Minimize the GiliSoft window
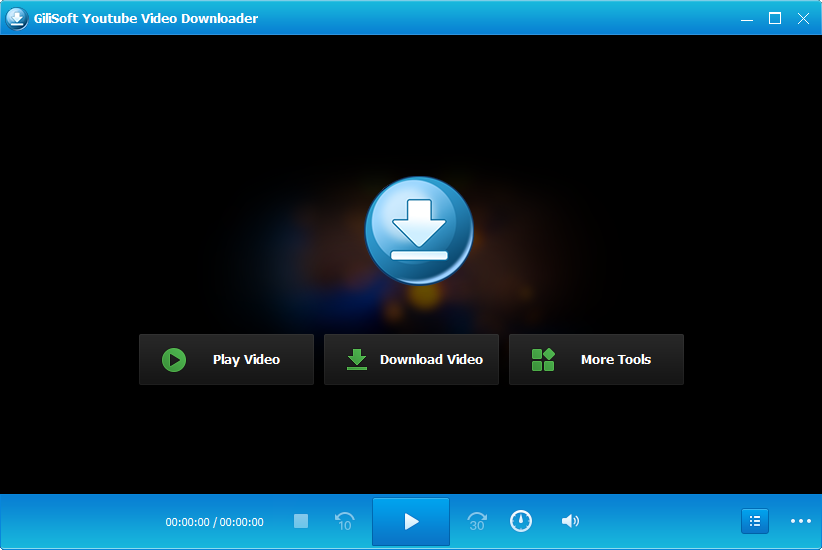The image size is (822, 550). (747, 19)
